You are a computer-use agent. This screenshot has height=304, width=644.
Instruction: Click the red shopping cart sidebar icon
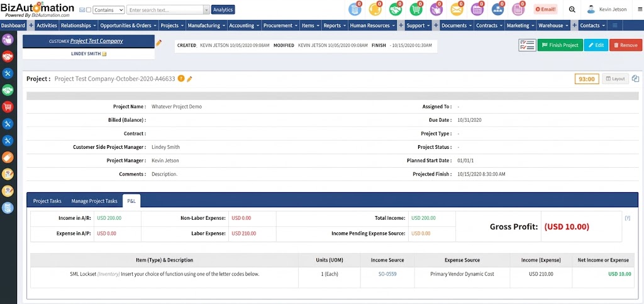[x=8, y=107]
